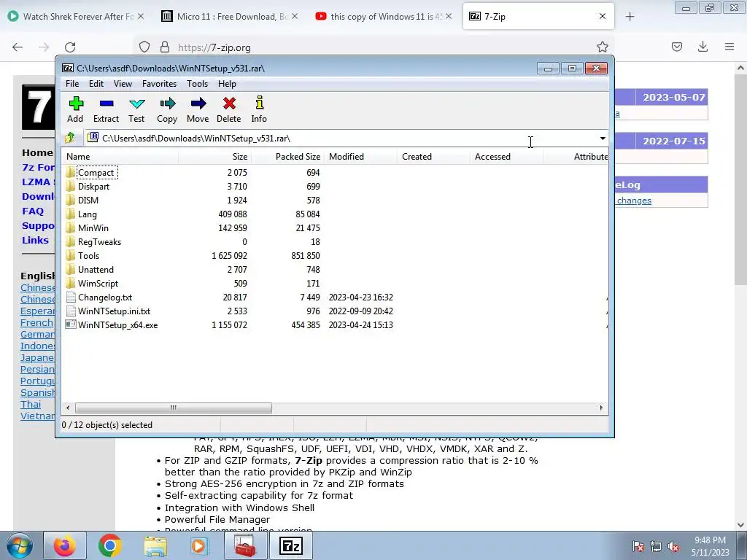Image resolution: width=747 pixels, height=560 pixels.
Task: Expand the 7-Zip address path dropdown
Action: (x=603, y=139)
